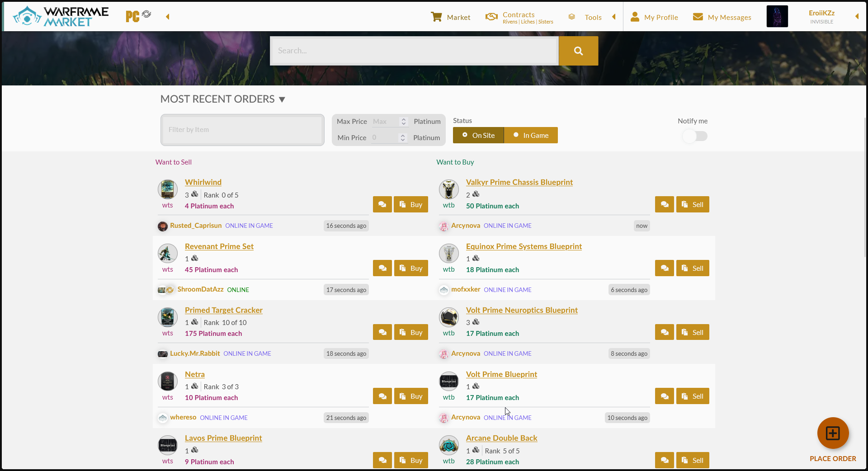Open Lavos Prime Blueprint link
Image resolution: width=868 pixels, height=471 pixels.
point(223,438)
